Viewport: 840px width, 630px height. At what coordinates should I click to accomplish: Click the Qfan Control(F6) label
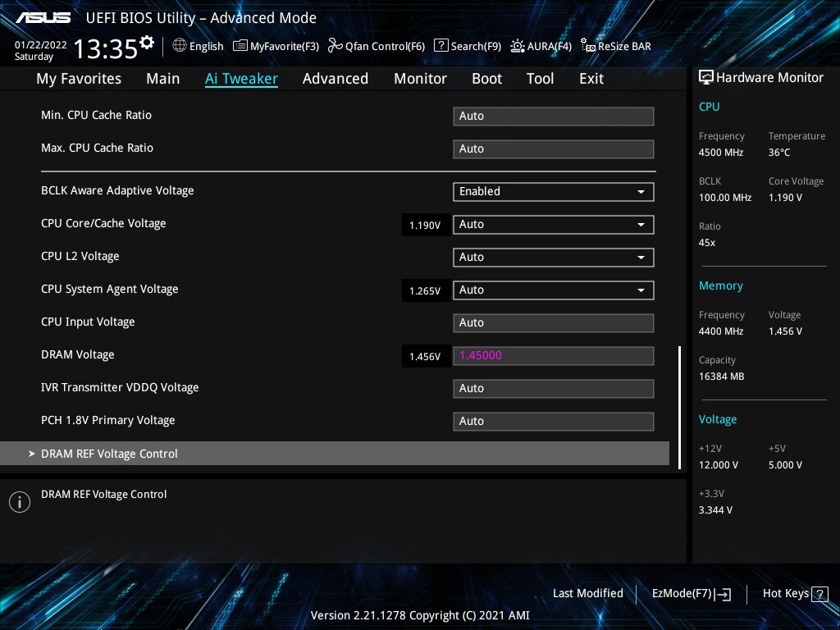(x=385, y=47)
